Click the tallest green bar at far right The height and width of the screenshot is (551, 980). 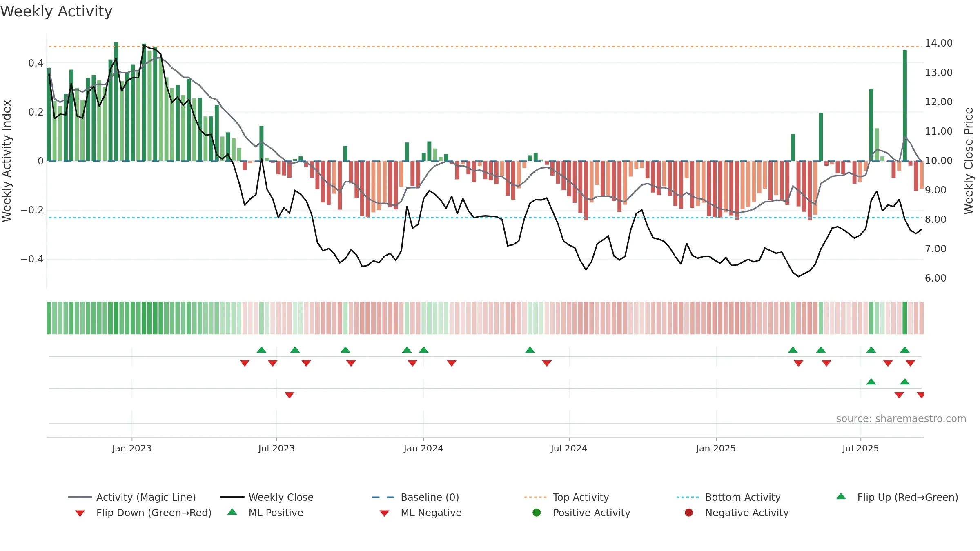pos(905,106)
